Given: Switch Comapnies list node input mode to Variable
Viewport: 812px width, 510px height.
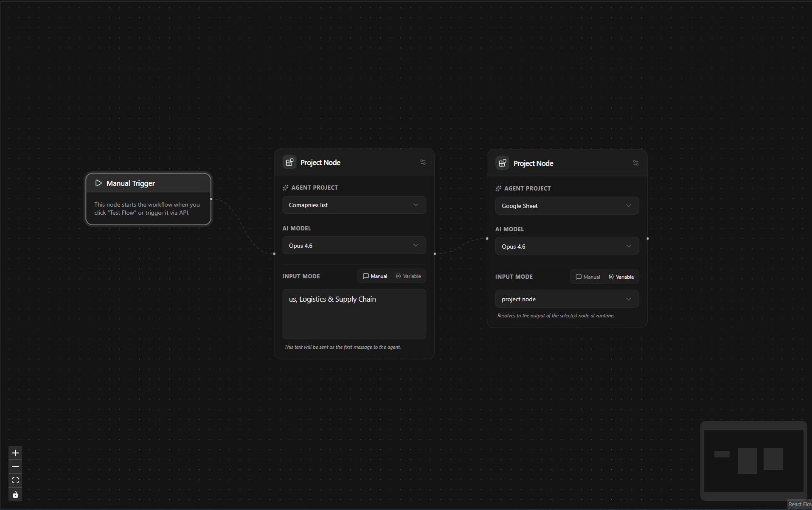Looking at the screenshot, I should tap(408, 276).
